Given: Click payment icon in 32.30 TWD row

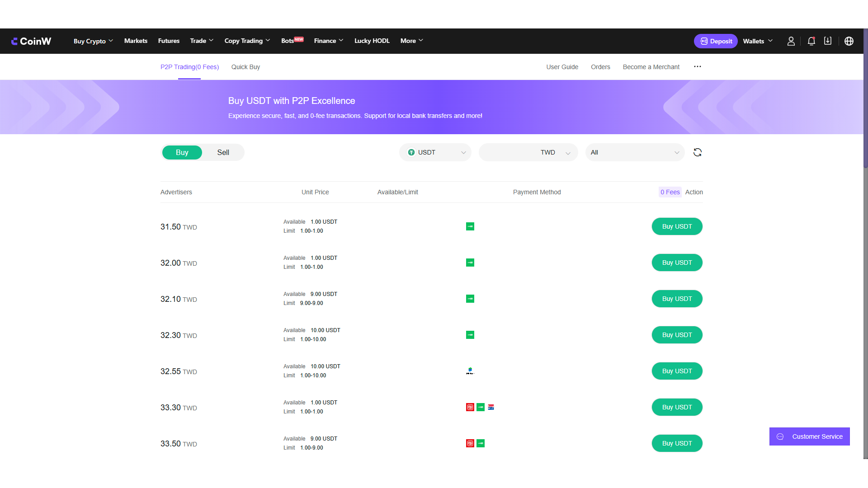Looking at the screenshot, I should [470, 335].
